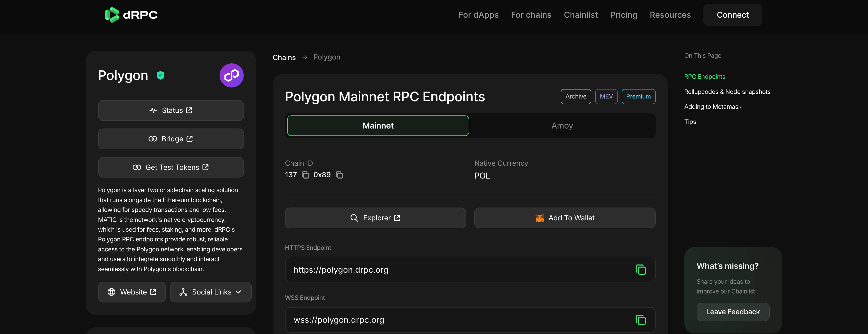Switch to the Amoy testnet tab
Viewport: 868px width, 334px height.
coord(562,126)
